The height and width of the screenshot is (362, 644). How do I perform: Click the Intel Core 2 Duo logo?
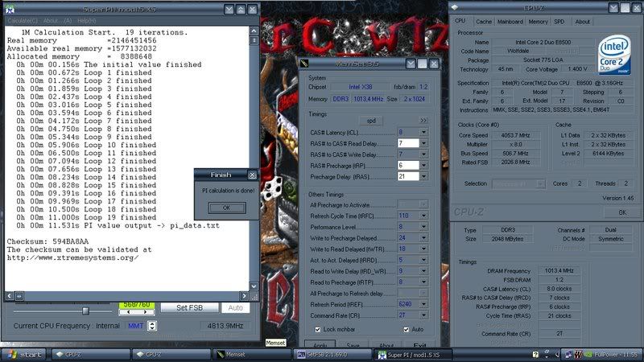coord(614,55)
